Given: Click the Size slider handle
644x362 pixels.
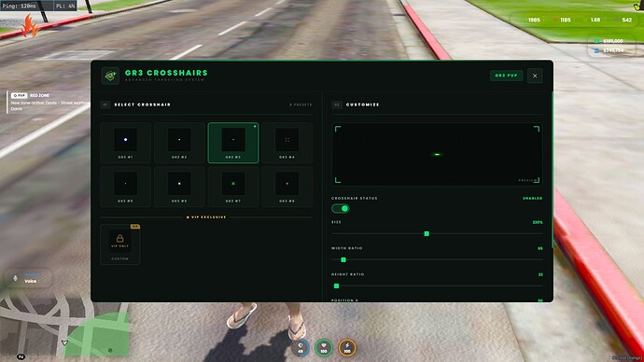Looking at the screenshot, I should tap(427, 233).
